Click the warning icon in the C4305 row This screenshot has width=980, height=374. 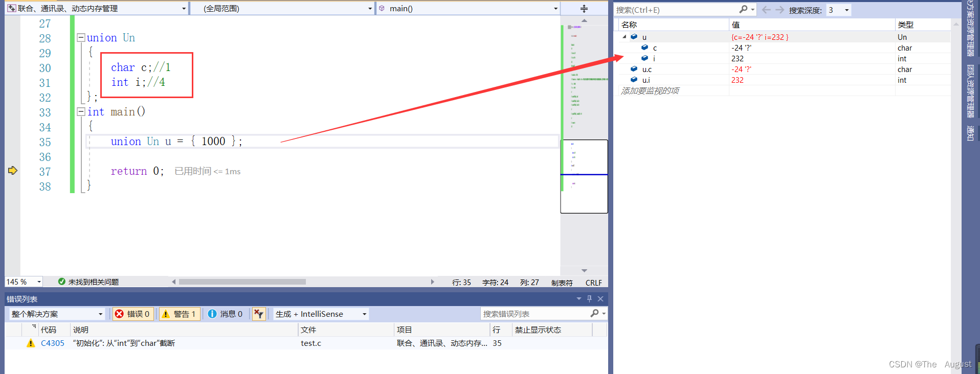click(x=31, y=343)
